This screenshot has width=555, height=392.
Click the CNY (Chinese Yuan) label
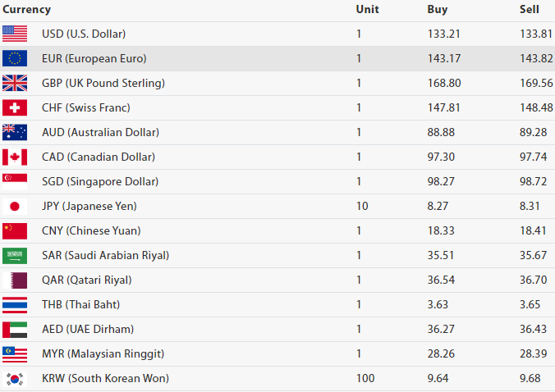click(x=91, y=230)
